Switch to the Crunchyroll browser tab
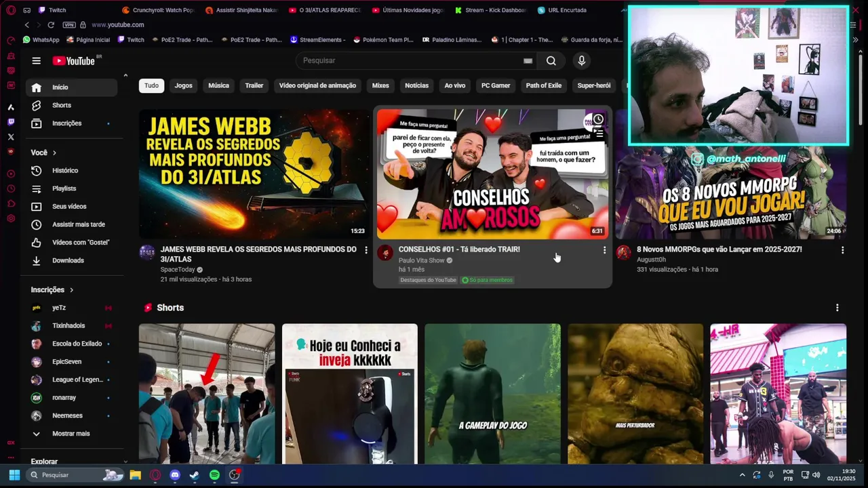The height and width of the screenshot is (488, 868). click(x=157, y=10)
